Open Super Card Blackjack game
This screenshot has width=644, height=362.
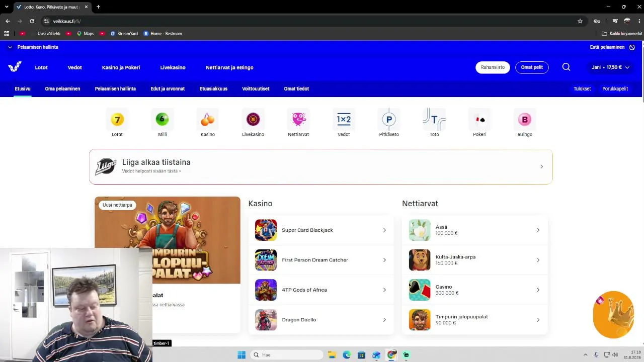point(321,230)
